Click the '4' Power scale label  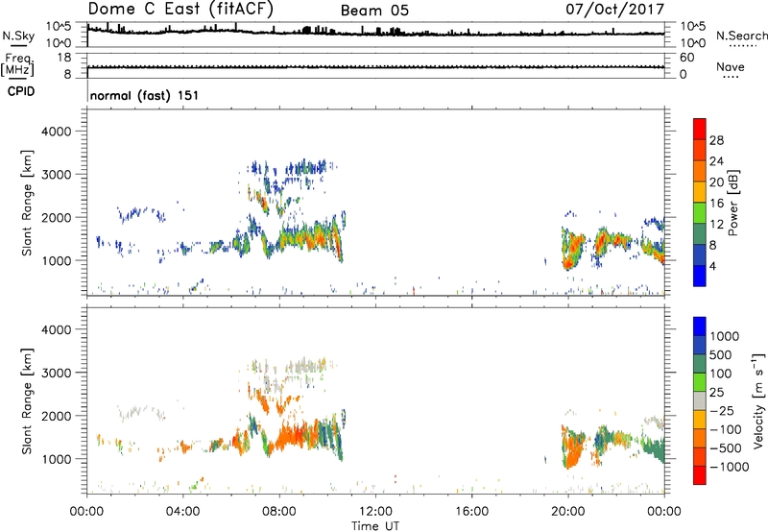[712, 266]
